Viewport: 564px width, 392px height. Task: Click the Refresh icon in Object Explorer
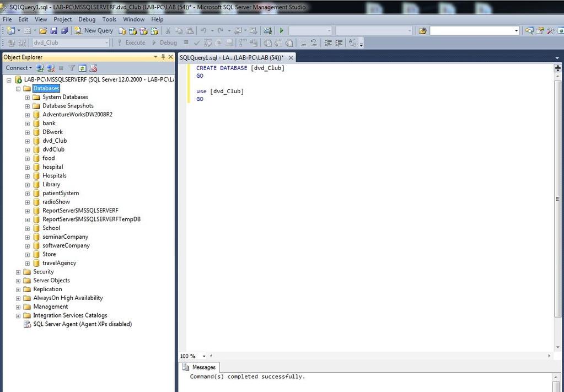[x=82, y=68]
